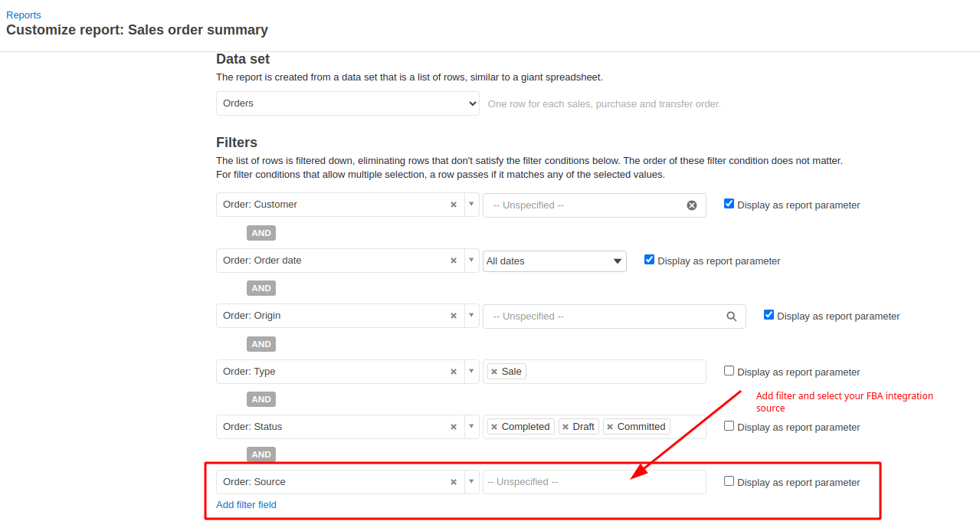Enable Display as report parameter for Type
This screenshot has height=528, width=980.
point(729,371)
